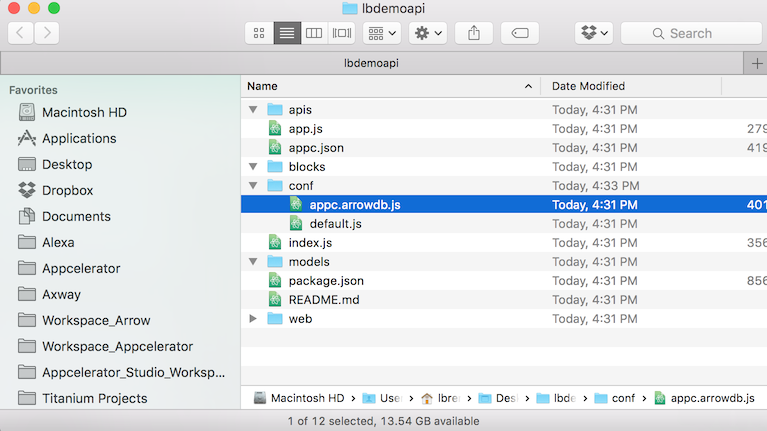The image size is (767, 431).
Task: Open the Appcelerator folder in sidebar
Action: tap(69, 268)
